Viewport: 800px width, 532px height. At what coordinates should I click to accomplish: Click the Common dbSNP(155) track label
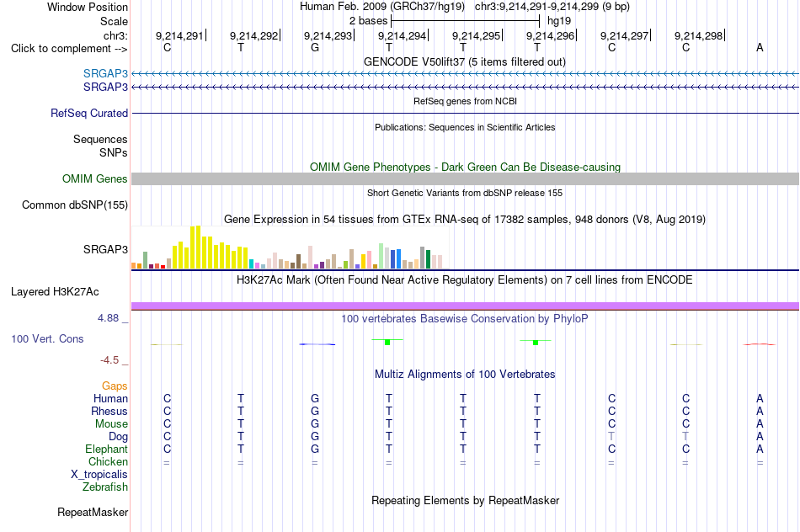pyautogui.click(x=74, y=205)
